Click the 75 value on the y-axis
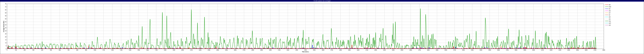 coord(6,4)
